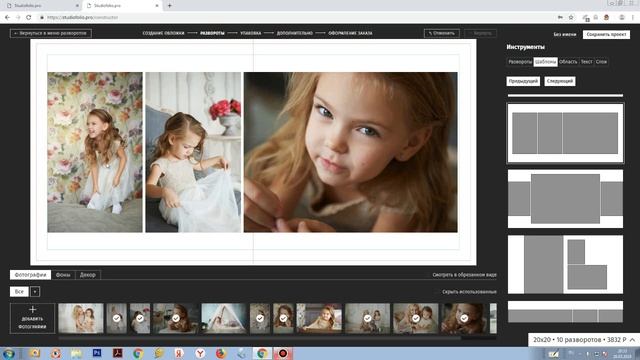The height and width of the screenshot is (360, 640).
Task: Switch to the 'Фотографии' tab
Action: tap(30, 275)
